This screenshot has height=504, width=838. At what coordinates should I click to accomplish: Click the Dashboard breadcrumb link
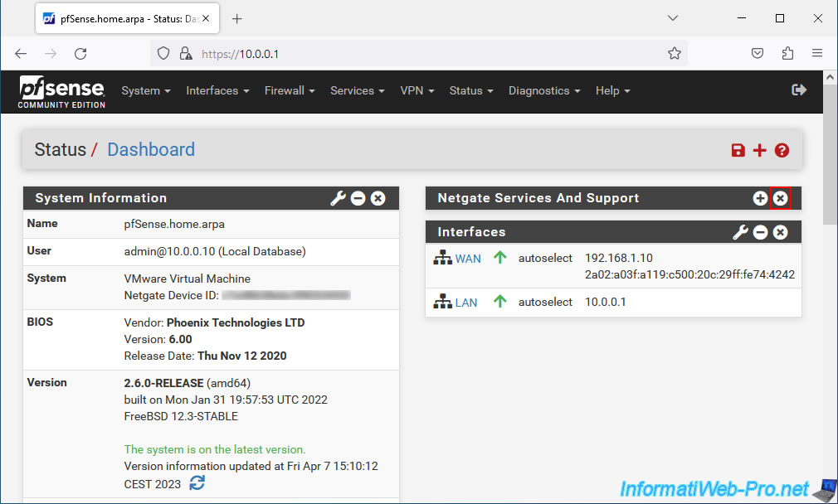click(151, 149)
